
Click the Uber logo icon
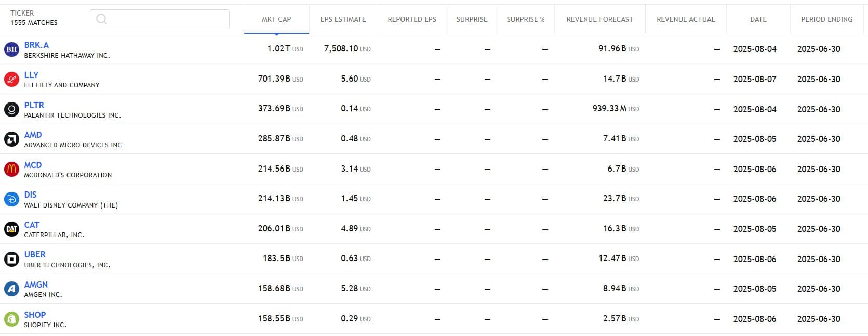point(11,259)
